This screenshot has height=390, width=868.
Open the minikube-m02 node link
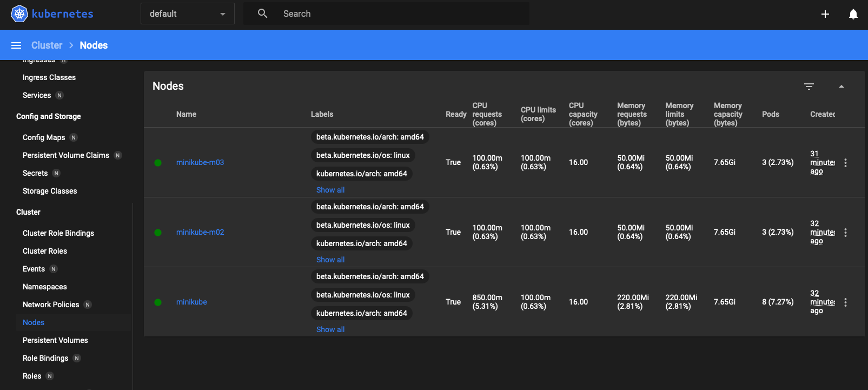pyautogui.click(x=200, y=232)
